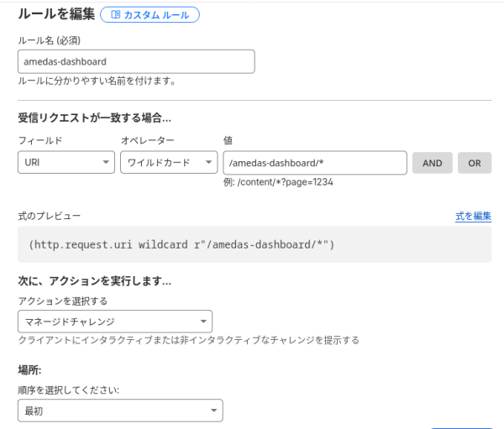The height and width of the screenshot is (429, 504).
Task: Click the arrow on the URI dropdown
Action: point(105,163)
